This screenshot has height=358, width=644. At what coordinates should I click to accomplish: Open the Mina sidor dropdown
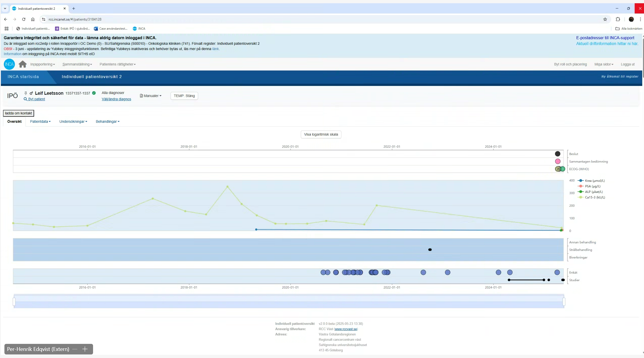pos(604,64)
